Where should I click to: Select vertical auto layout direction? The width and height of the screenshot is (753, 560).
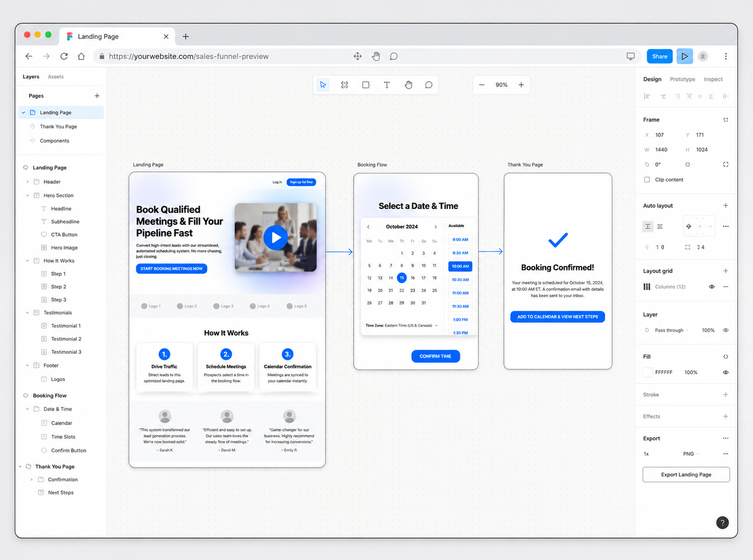click(x=648, y=226)
